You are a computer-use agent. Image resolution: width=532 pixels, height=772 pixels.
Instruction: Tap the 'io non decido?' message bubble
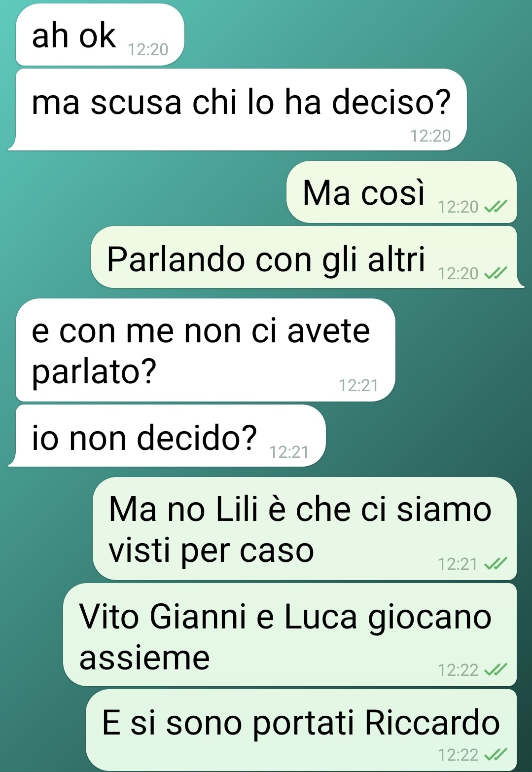click(167, 436)
